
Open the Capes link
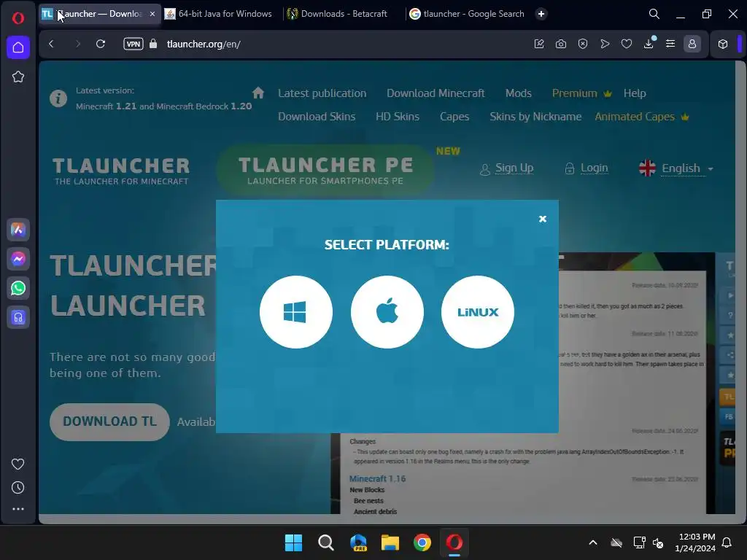(454, 117)
